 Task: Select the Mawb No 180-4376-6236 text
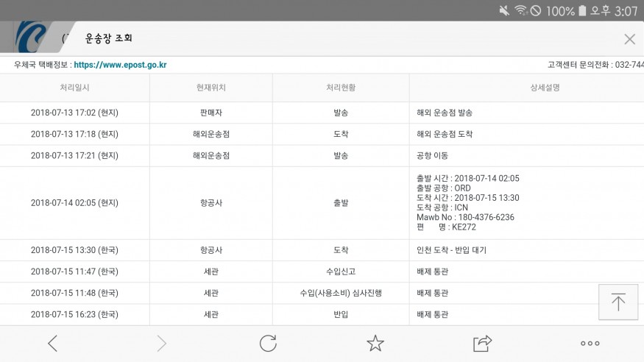tap(465, 217)
